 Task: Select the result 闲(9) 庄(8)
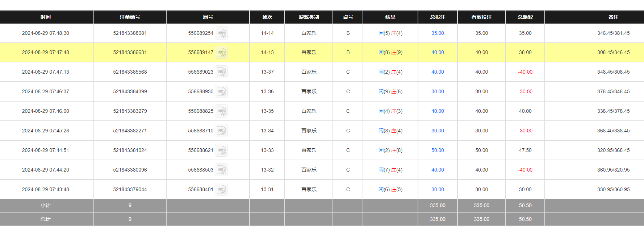tap(390, 91)
